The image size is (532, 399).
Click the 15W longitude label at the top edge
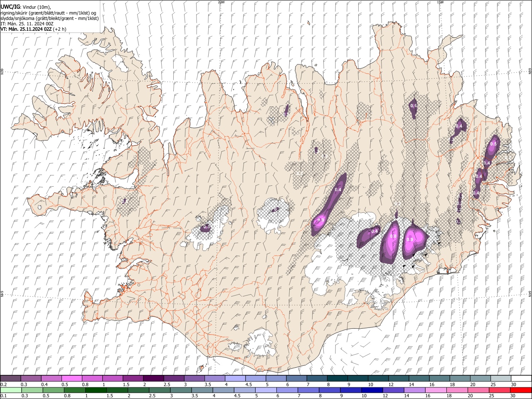(440, 2)
